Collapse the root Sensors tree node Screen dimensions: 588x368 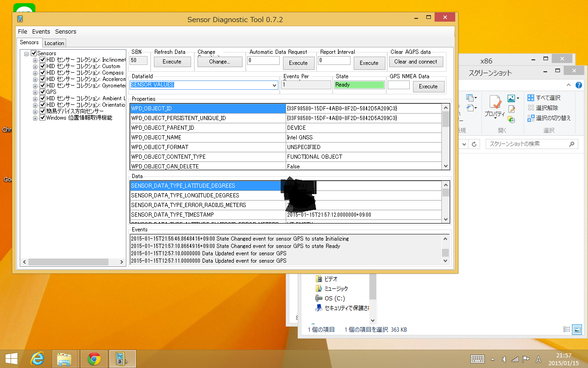pos(27,54)
